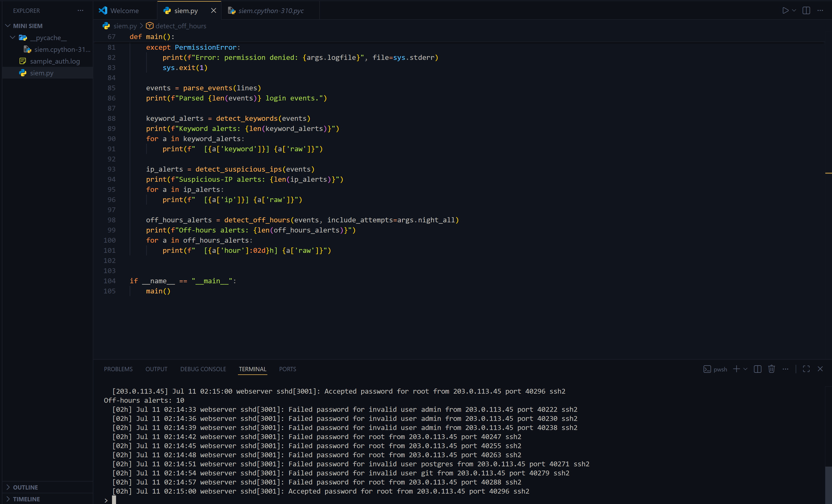
Task: Click 'Off-hours alerts: 10' in terminal
Action: coord(144,400)
